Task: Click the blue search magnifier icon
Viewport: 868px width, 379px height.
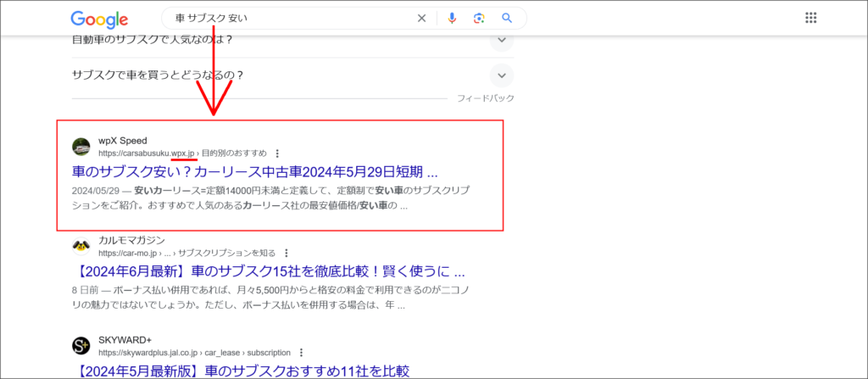Action: [507, 19]
